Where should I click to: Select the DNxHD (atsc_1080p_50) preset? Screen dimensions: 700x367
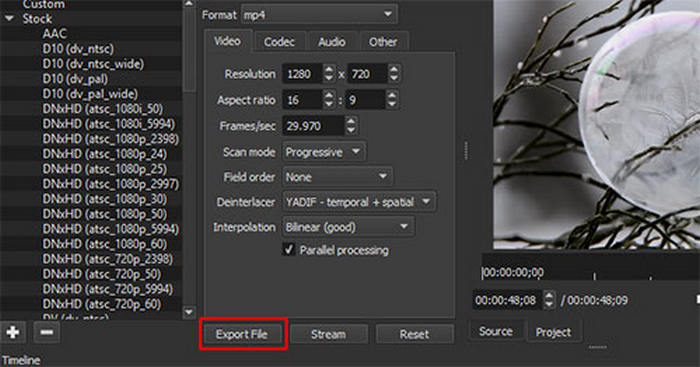click(x=104, y=214)
